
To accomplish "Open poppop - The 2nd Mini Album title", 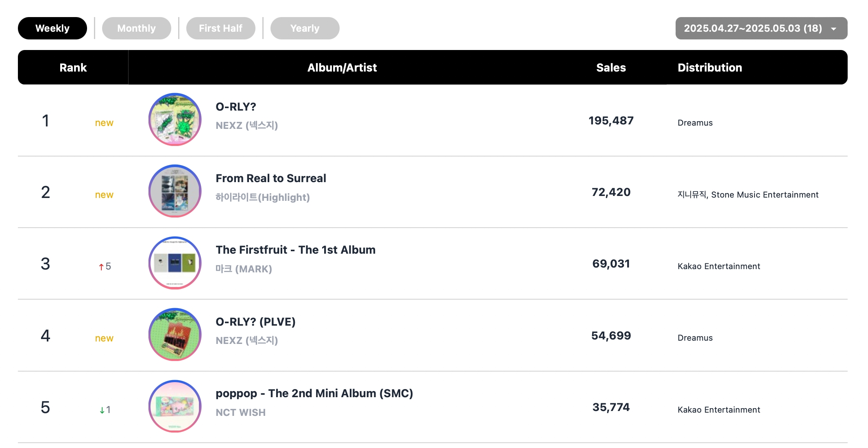I will [x=314, y=394].
